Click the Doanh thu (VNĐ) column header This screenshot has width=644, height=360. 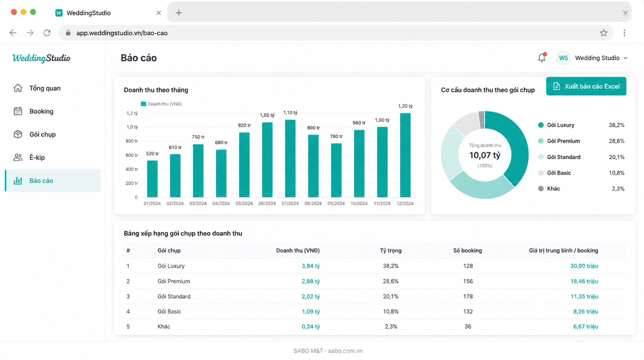click(298, 250)
